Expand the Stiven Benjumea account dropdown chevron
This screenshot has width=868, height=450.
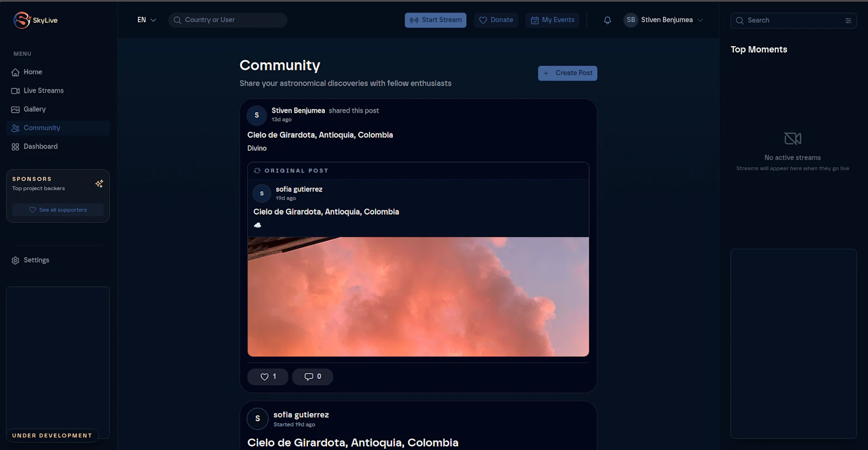[x=700, y=20]
